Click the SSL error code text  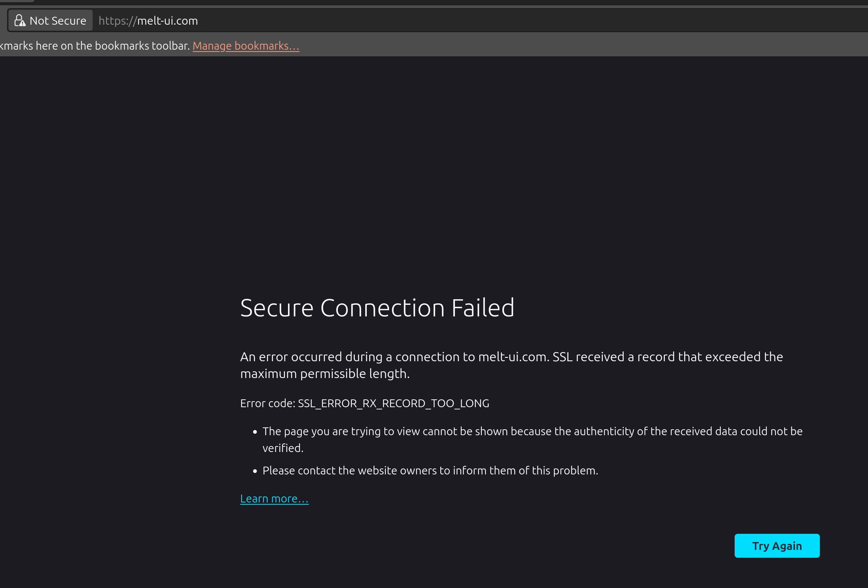coord(365,403)
